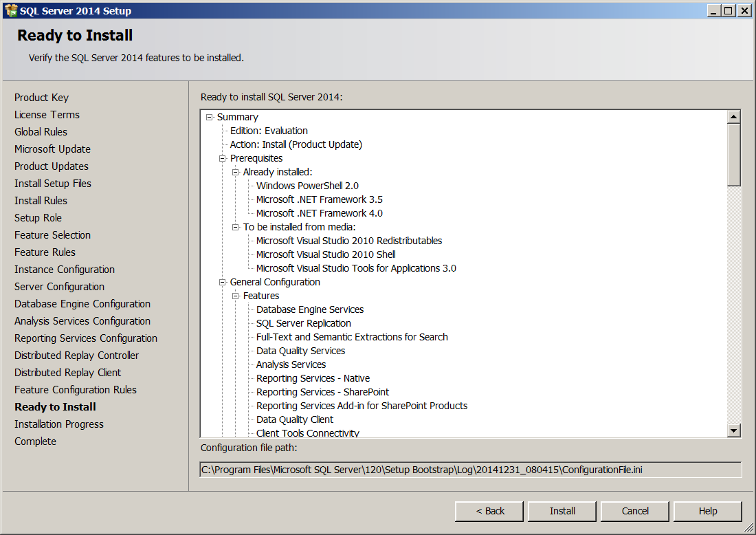Select the Product Key step
This screenshot has height=535, width=756.
(x=41, y=98)
